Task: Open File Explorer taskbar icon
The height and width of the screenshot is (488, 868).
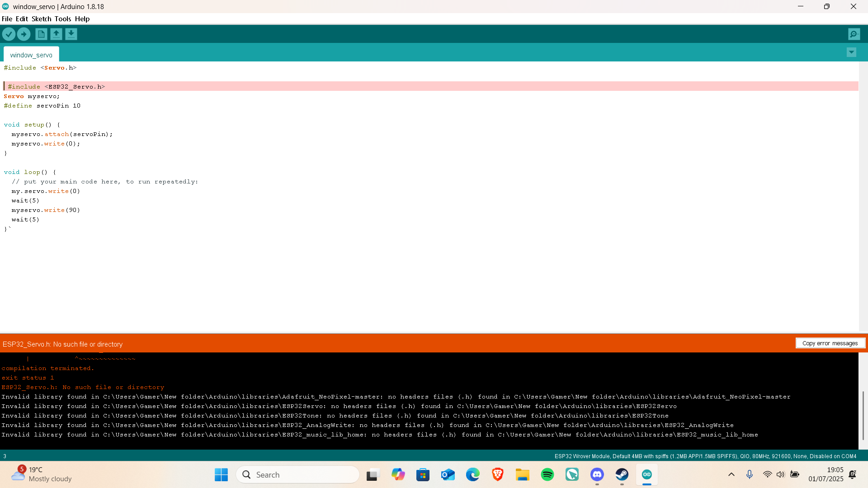Action: tap(522, 474)
